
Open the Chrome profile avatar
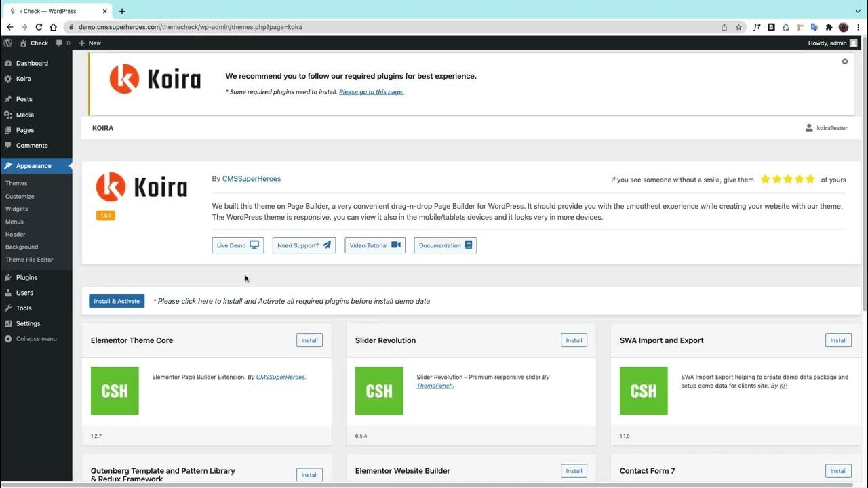click(844, 27)
